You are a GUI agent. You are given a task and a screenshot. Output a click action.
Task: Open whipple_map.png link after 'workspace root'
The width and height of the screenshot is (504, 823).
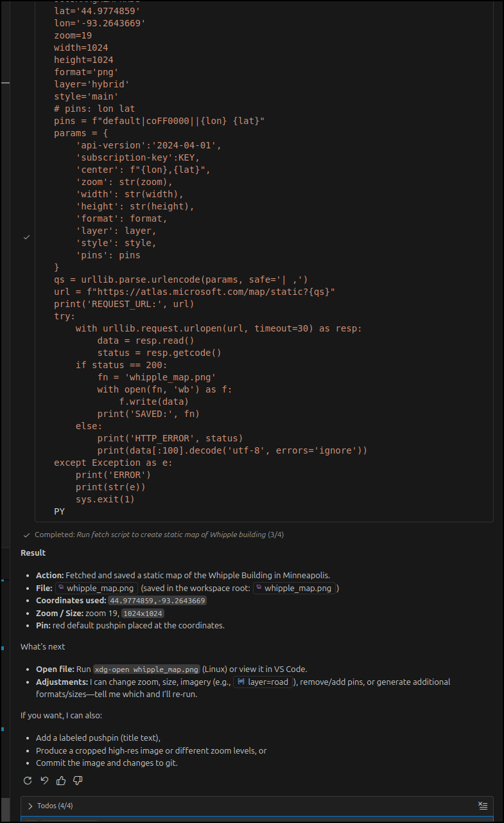point(293,588)
